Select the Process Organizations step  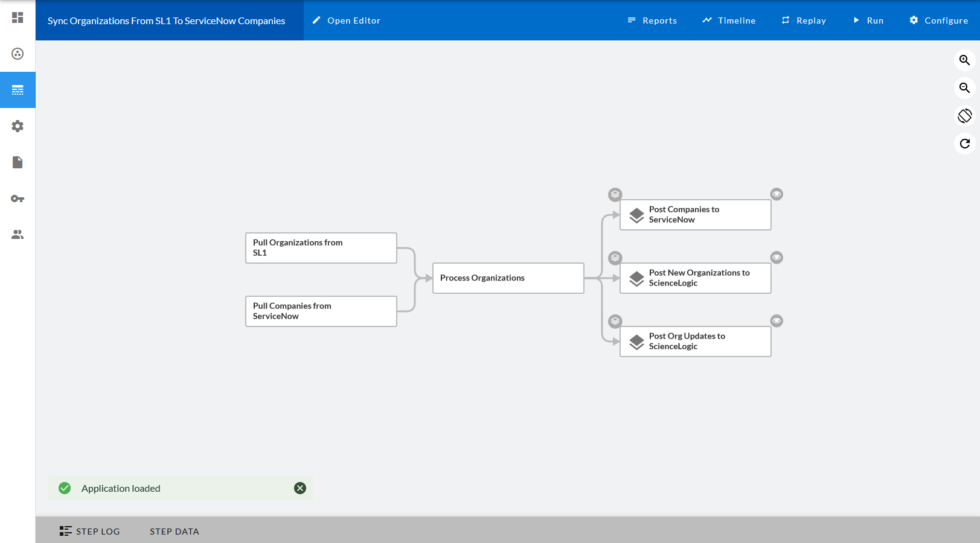508,278
